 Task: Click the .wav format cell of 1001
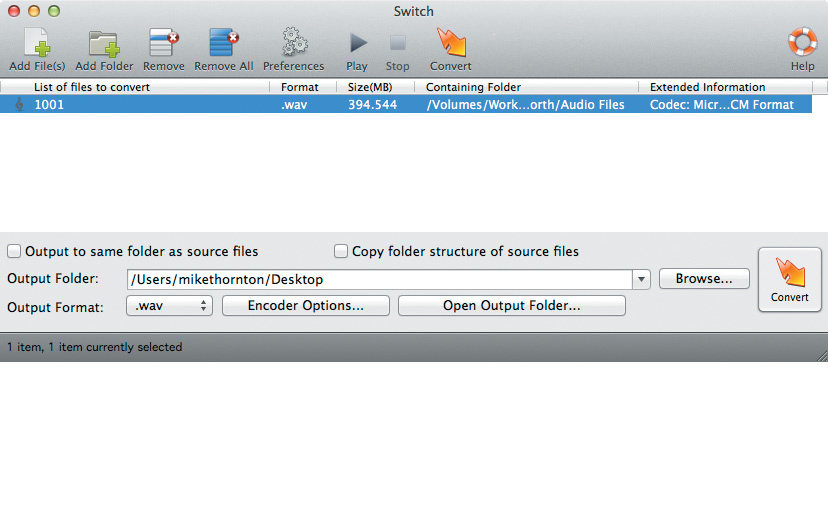(x=294, y=105)
